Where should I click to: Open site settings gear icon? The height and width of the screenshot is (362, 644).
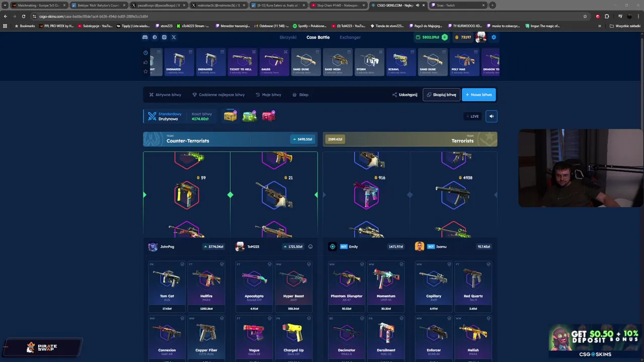494,37
